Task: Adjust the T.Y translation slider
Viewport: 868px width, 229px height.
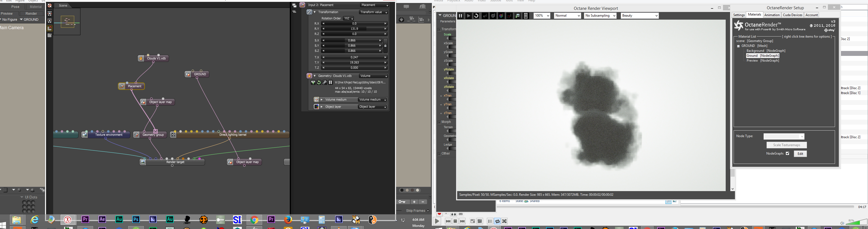Action: point(354,63)
